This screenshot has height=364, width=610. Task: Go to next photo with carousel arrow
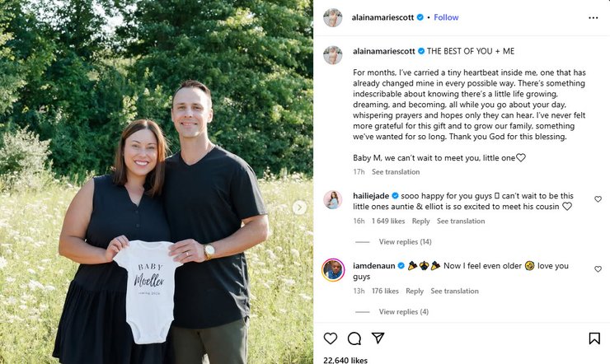coord(299,208)
